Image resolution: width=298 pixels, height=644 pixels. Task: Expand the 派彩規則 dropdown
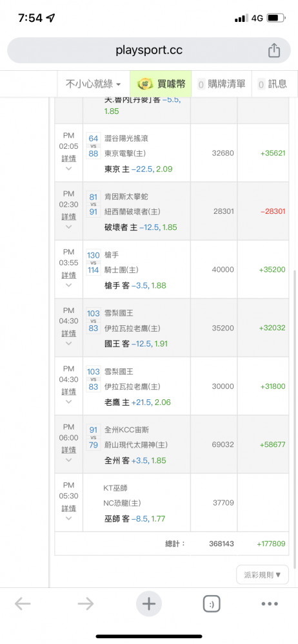[x=262, y=574]
